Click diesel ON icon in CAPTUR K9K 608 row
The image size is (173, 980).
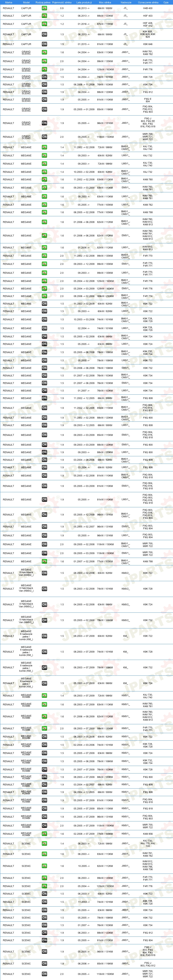(x=44, y=34)
